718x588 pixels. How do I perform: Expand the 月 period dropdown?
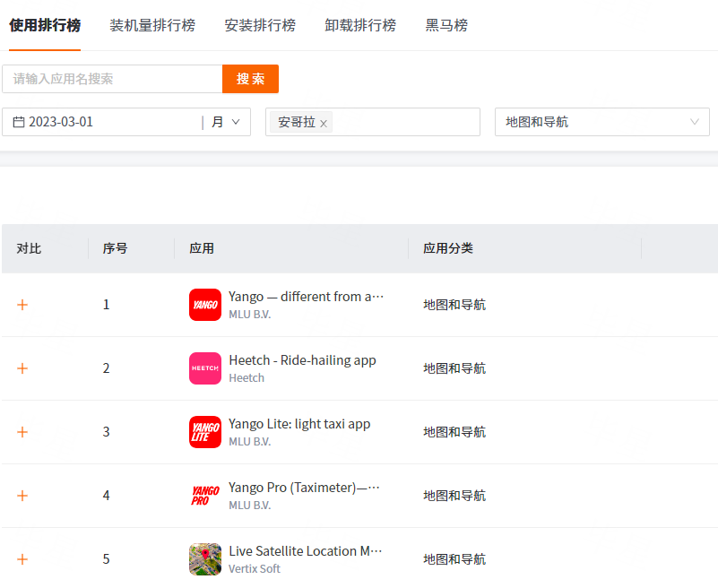(x=226, y=122)
